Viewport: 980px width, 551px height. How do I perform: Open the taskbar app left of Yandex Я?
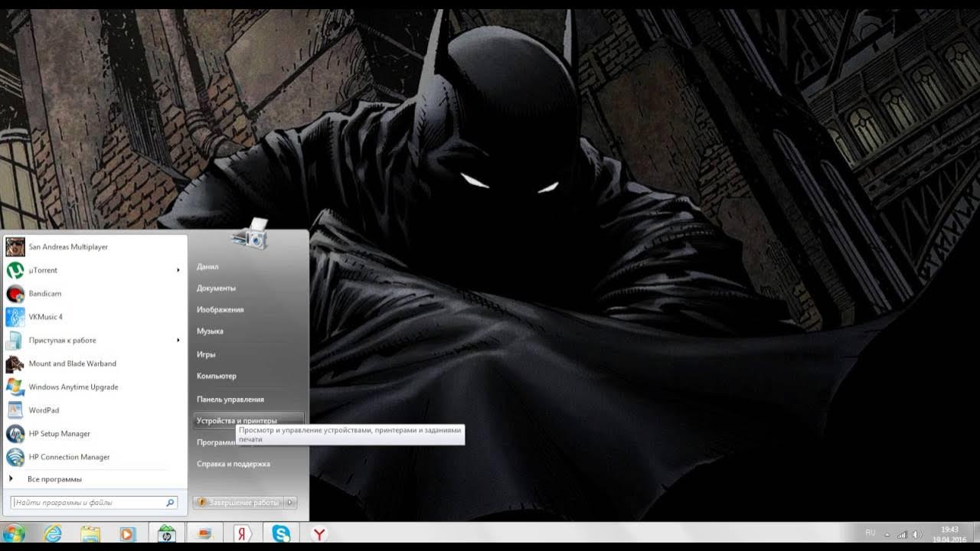(205, 533)
